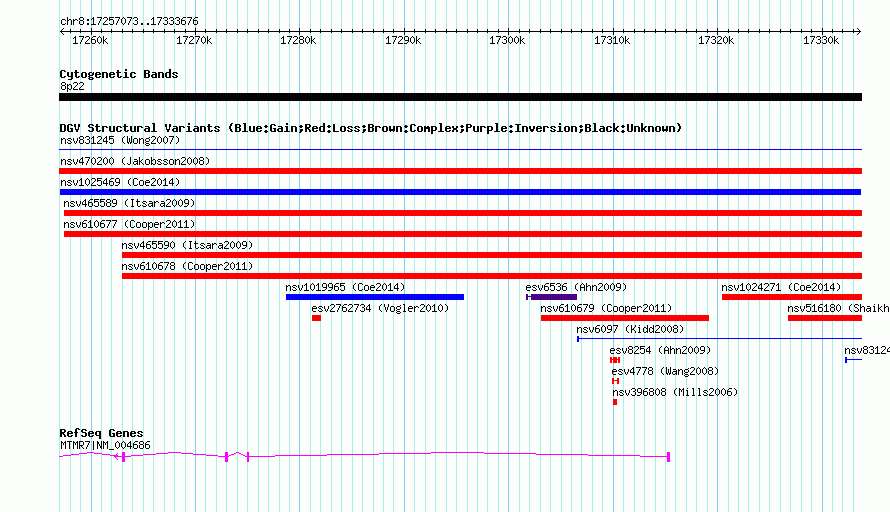The image size is (890, 512).
Task: Select the red nsv470200 loss bar
Action: pos(460,171)
